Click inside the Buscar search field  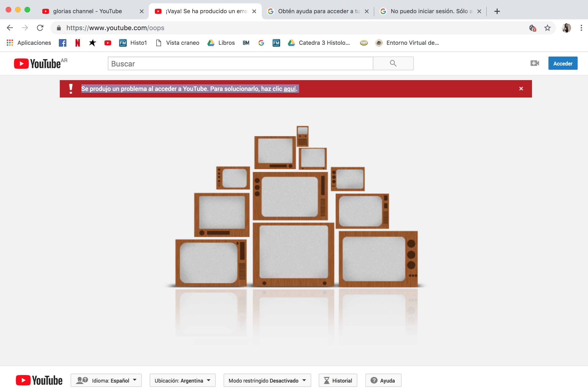[240, 63]
